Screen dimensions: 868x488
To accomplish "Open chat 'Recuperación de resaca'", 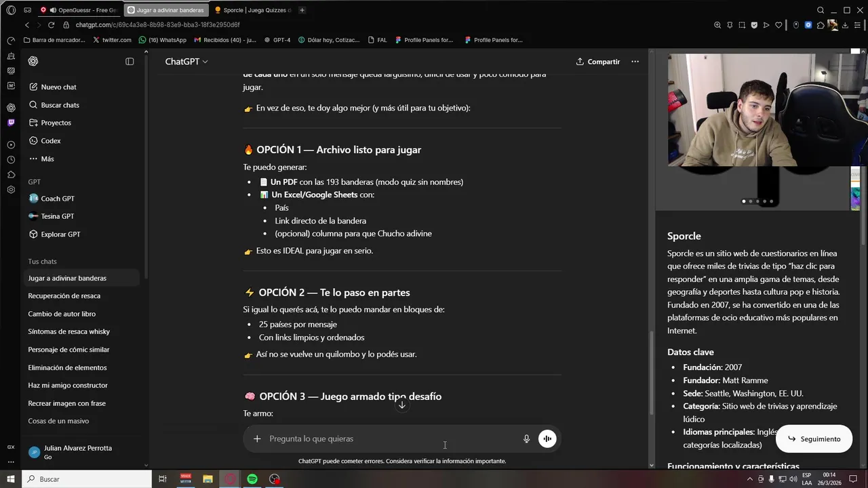I will click(x=80, y=296).
